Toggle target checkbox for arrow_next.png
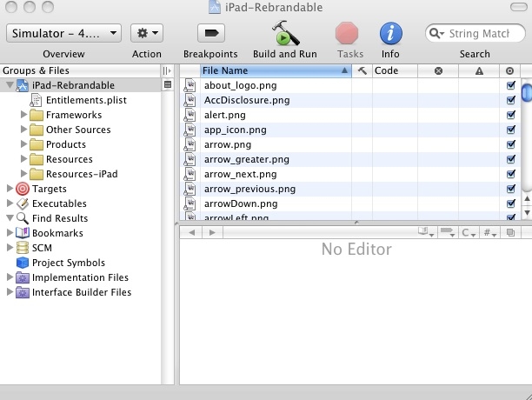 coord(510,175)
